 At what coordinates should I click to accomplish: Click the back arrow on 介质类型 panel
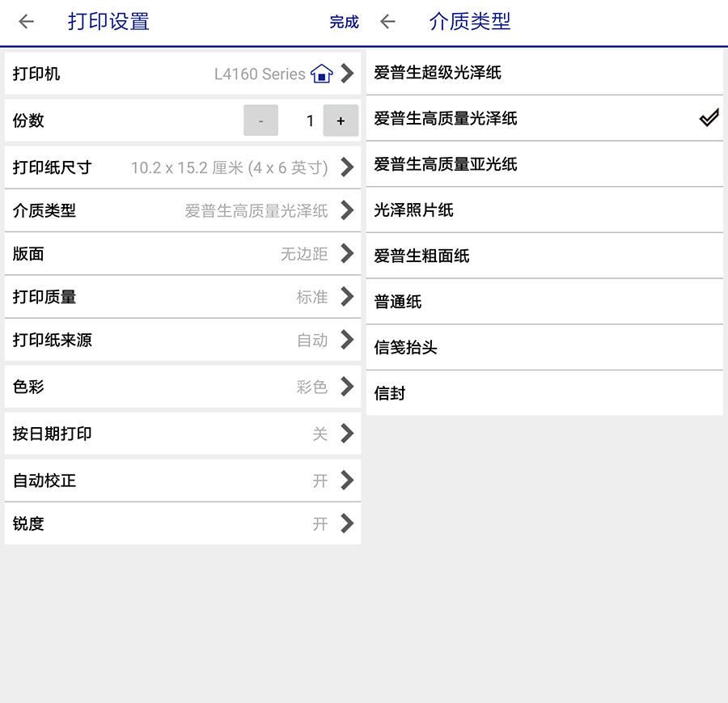tap(387, 22)
